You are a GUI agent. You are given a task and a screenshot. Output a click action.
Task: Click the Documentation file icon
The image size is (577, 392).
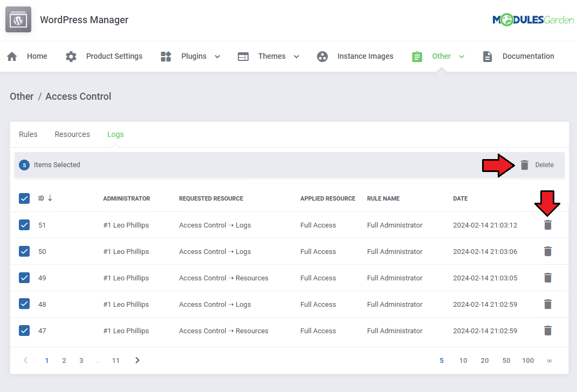pyautogui.click(x=487, y=56)
